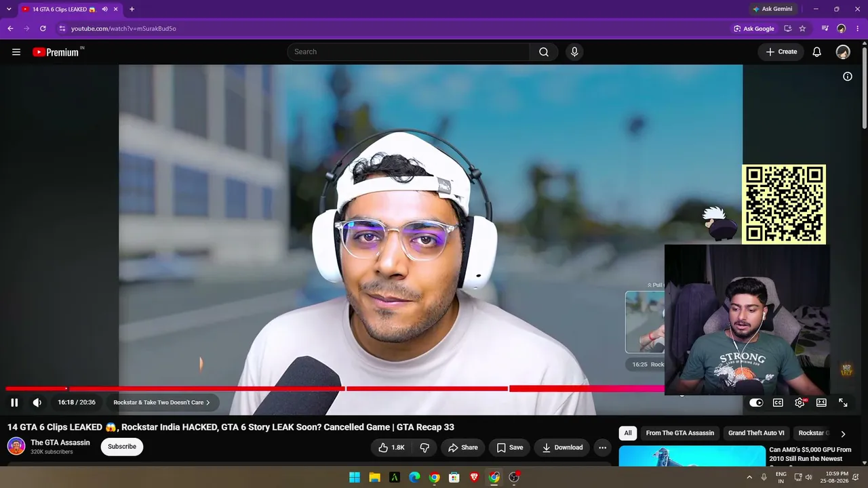This screenshot has height=488, width=868.
Task: Bookmark this page with the star
Action: [802, 28]
